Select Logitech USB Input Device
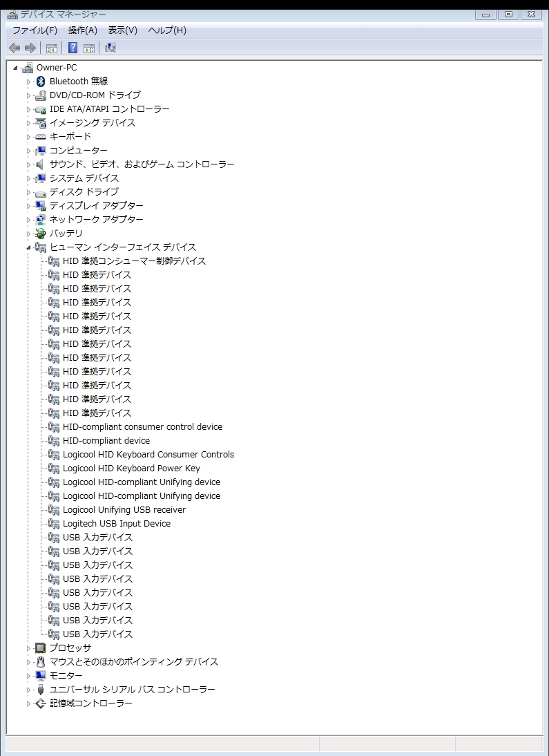 pos(117,524)
